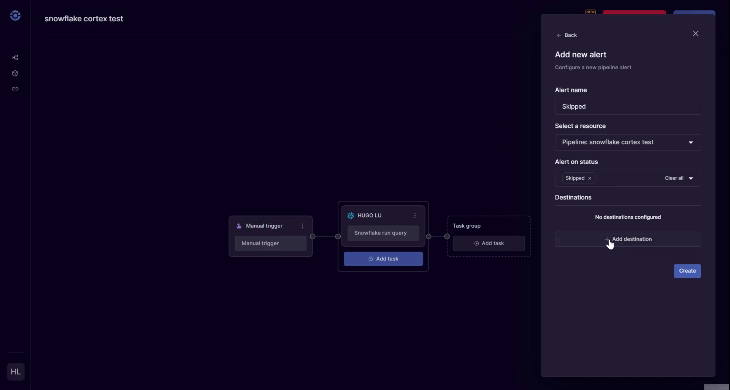The width and height of the screenshot is (730, 390).
Task: Click the 'HUGO LU' node title
Action: [x=369, y=215]
